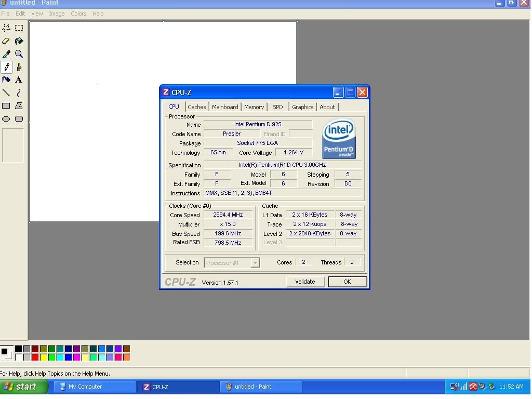The width and height of the screenshot is (532, 399).
Task: Click the Core Speed value 2994.4 MHz
Action: [228, 215]
